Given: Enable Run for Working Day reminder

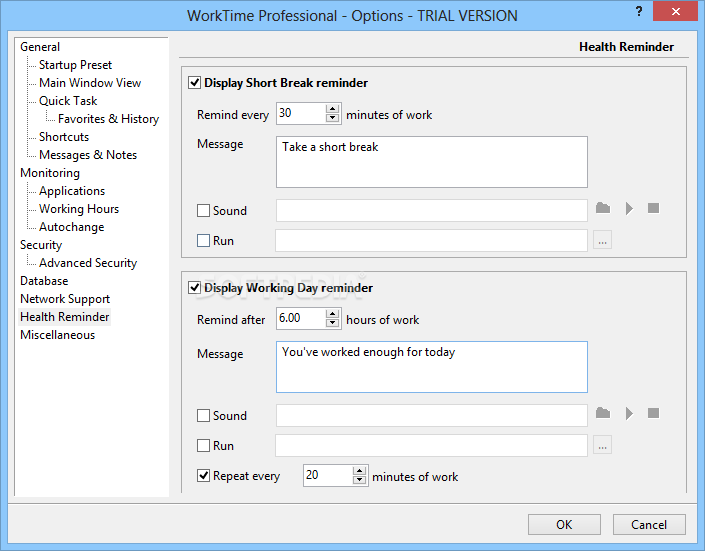Looking at the screenshot, I should 203,446.
